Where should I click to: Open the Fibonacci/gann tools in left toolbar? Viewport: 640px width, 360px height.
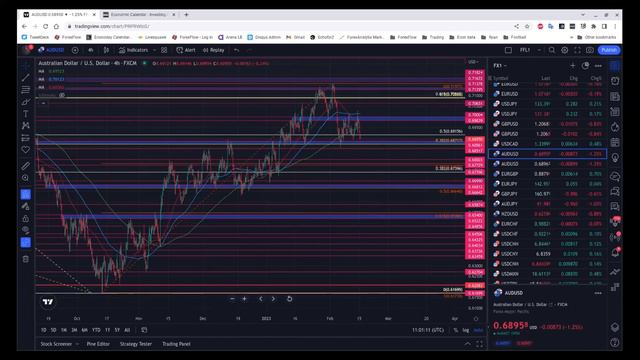pyautogui.click(x=26, y=89)
